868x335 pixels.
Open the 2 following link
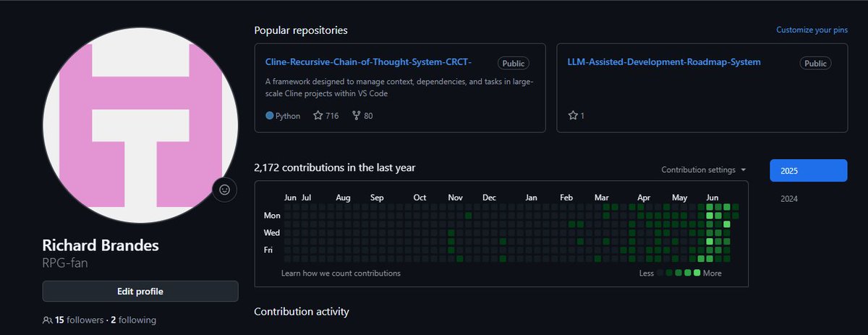[x=133, y=320]
